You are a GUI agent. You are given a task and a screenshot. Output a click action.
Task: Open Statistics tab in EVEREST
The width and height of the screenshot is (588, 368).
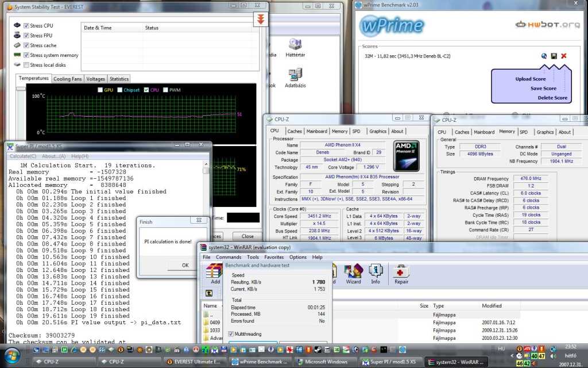point(119,79)
